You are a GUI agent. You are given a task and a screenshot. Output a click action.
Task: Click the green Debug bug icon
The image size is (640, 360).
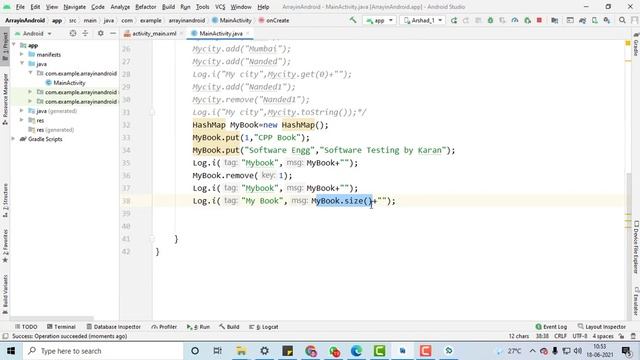[490, 20]
